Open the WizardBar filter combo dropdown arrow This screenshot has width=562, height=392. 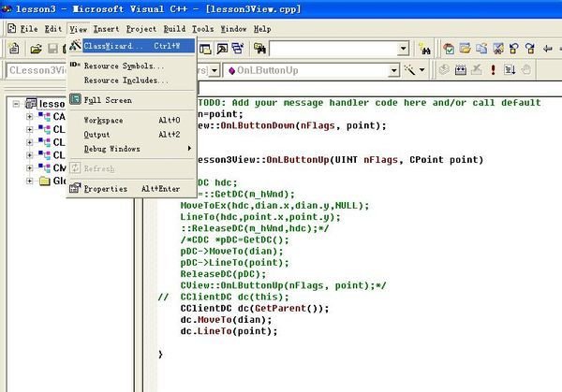click(214, 70)
